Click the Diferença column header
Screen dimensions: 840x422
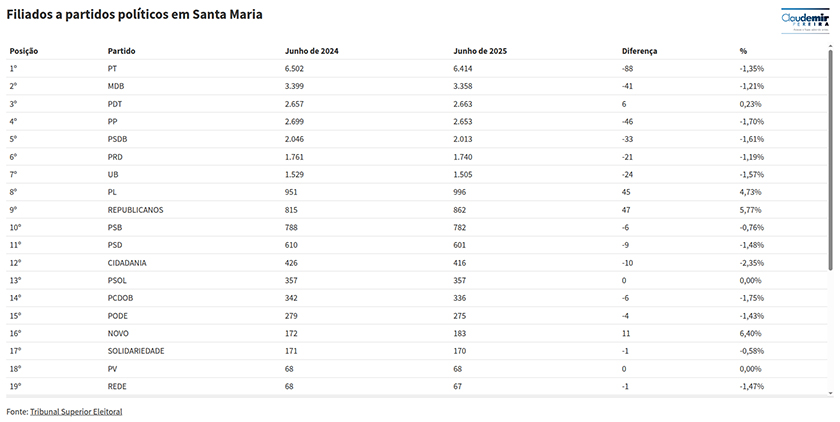coord(639,51)
